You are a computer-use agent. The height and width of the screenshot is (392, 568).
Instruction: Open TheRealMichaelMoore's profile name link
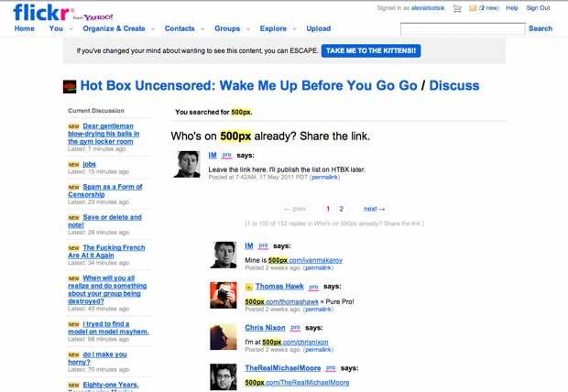tap(283, 368)
